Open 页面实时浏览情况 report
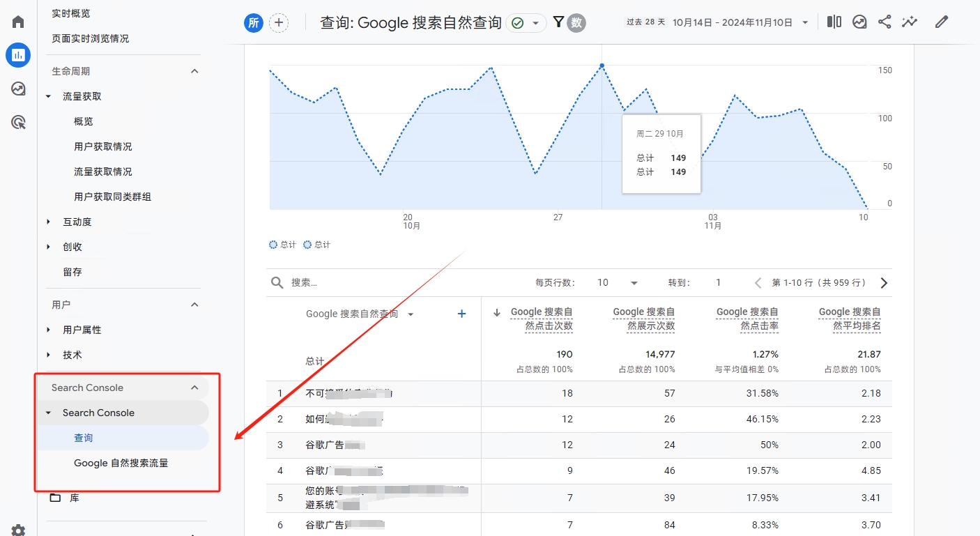The height and width of the screenshot is (536, 980). 91,38
